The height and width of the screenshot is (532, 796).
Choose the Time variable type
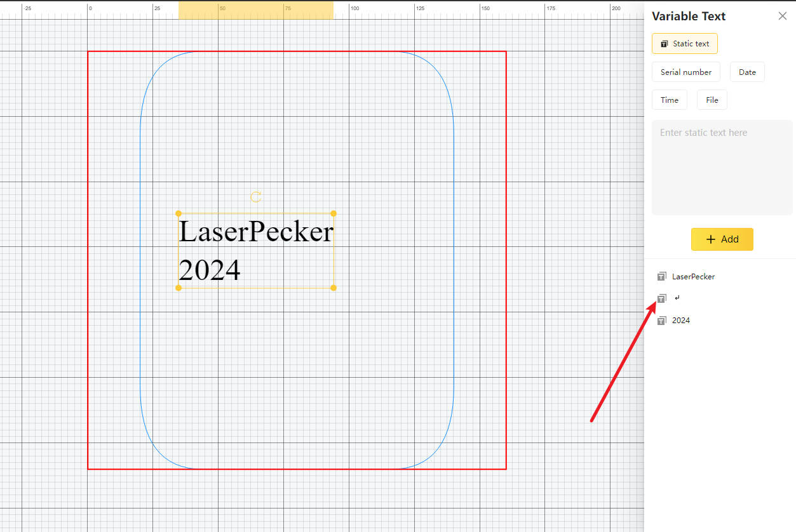[670, 100]
